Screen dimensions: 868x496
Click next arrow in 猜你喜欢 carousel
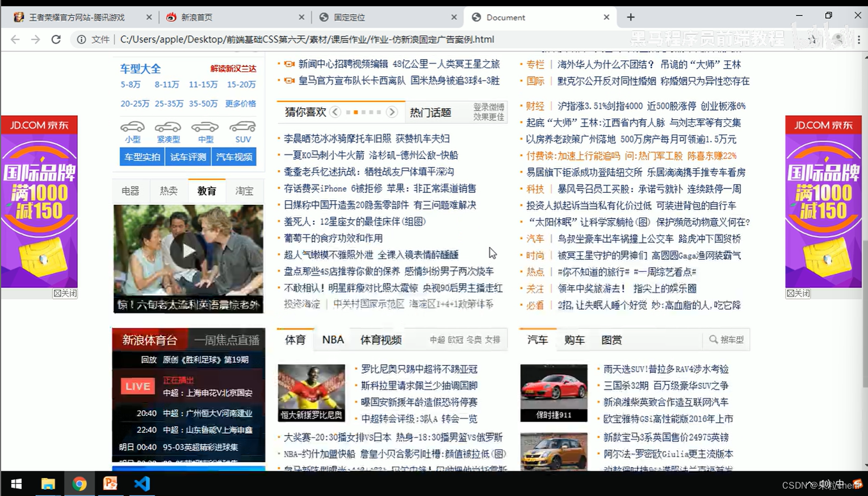tap(392, 112)
